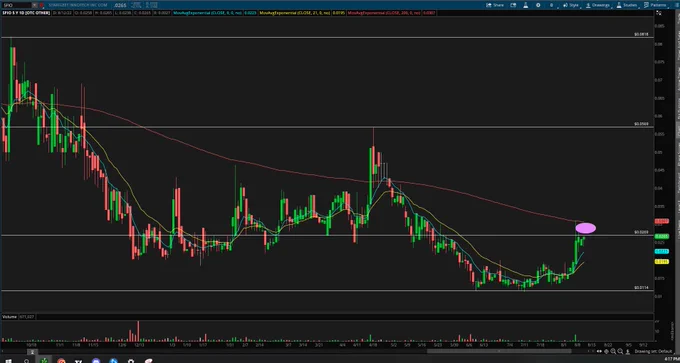Click the crosshair pointer icon in bottom bar
The width and height of the screenshot is (680, 363).
pyautogui.click(x=606, y=351)
